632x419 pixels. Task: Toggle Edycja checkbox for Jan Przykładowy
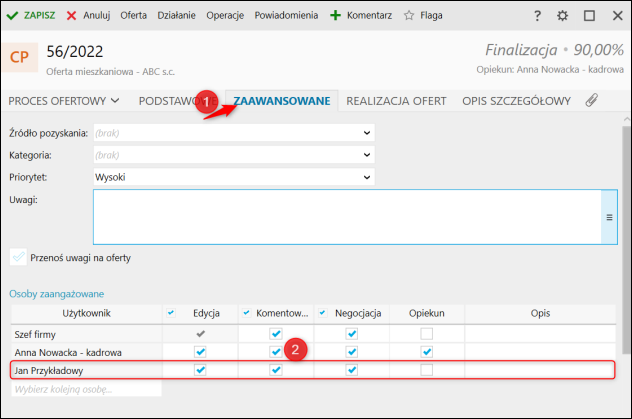(x=200, y=369)
